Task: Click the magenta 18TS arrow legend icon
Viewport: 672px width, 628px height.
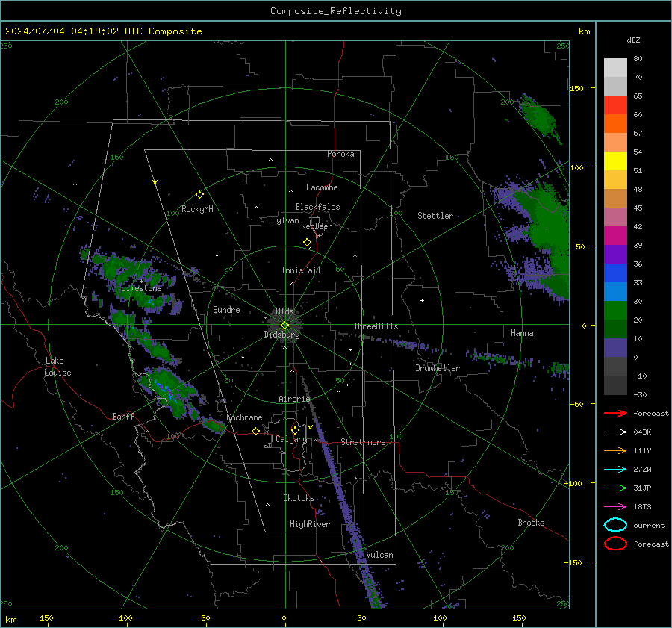Action: [615, 507]
